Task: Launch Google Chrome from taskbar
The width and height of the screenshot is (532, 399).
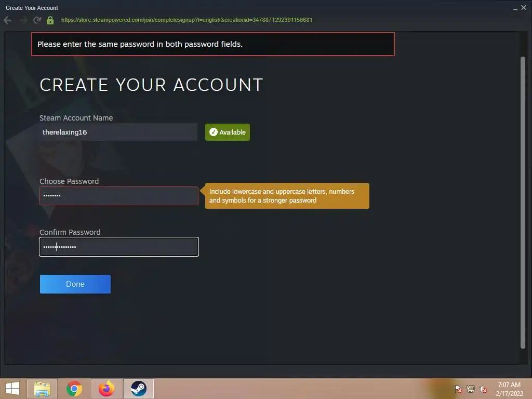Action: (x=74, y=389)
